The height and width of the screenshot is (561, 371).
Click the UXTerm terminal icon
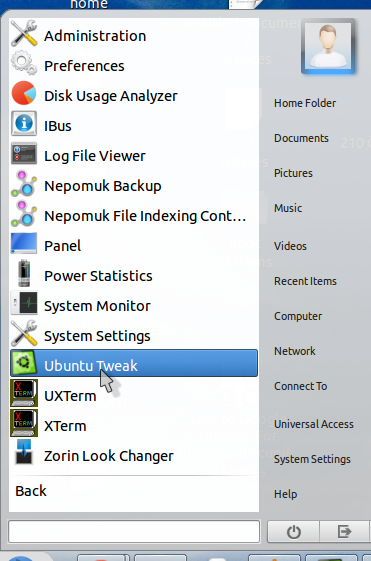[24, 393]
